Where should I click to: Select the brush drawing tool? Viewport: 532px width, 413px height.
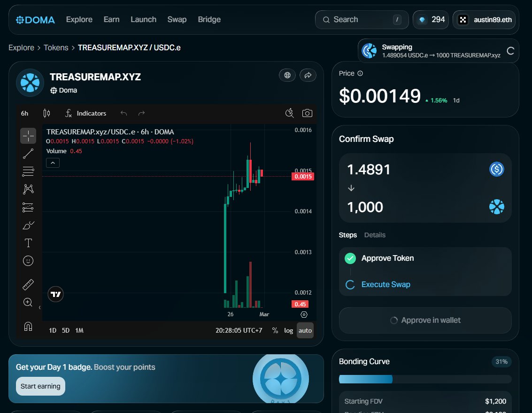tap(28, 225)
